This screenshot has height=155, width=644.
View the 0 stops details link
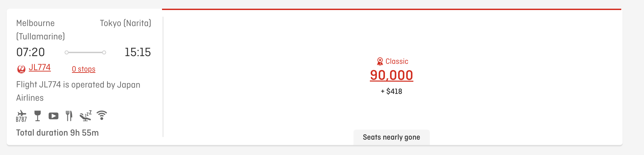[x=84, y=69]
